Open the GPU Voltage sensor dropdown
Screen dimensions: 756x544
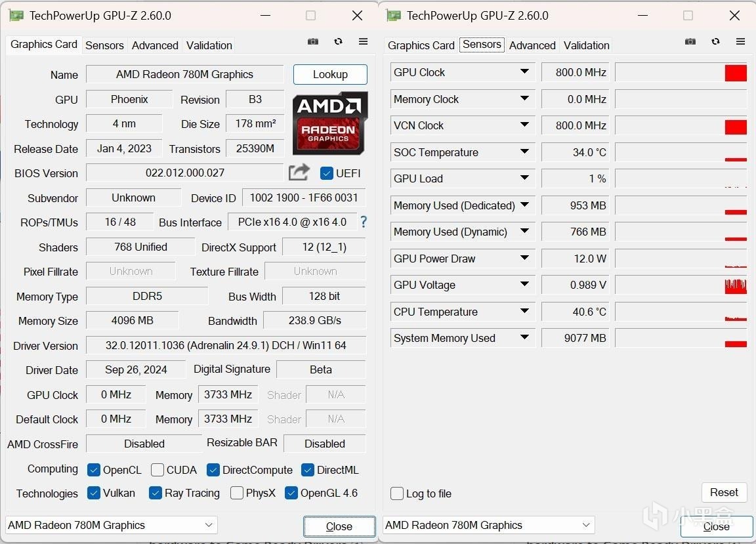[x=524, y=285]
